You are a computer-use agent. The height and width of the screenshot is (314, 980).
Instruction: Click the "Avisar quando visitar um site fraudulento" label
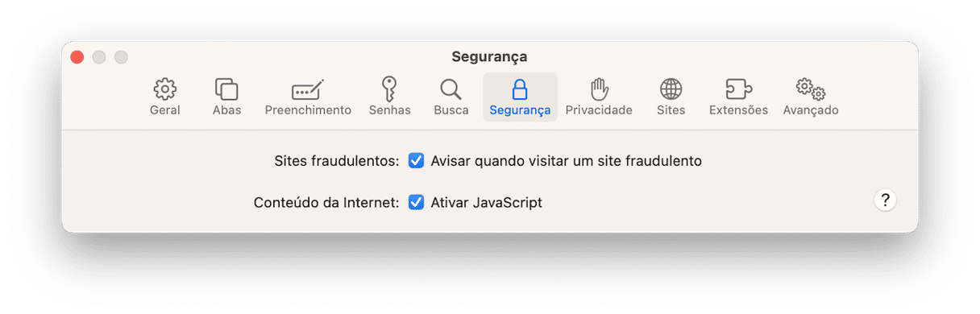click(x=566, y=161)
